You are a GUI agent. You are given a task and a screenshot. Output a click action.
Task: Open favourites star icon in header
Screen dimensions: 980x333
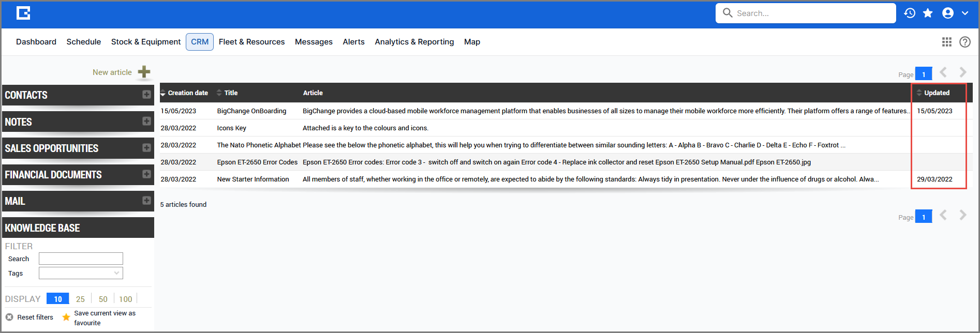[x=928, y=13]
